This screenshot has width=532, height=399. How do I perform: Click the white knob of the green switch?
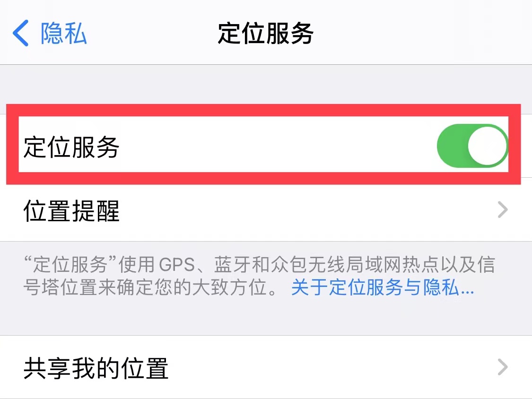pos(487,146)
